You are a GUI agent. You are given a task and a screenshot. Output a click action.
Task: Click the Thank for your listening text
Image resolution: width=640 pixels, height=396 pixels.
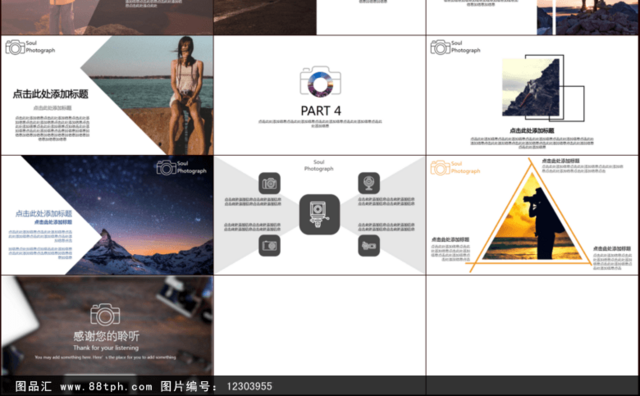click(x=106, y=348)
